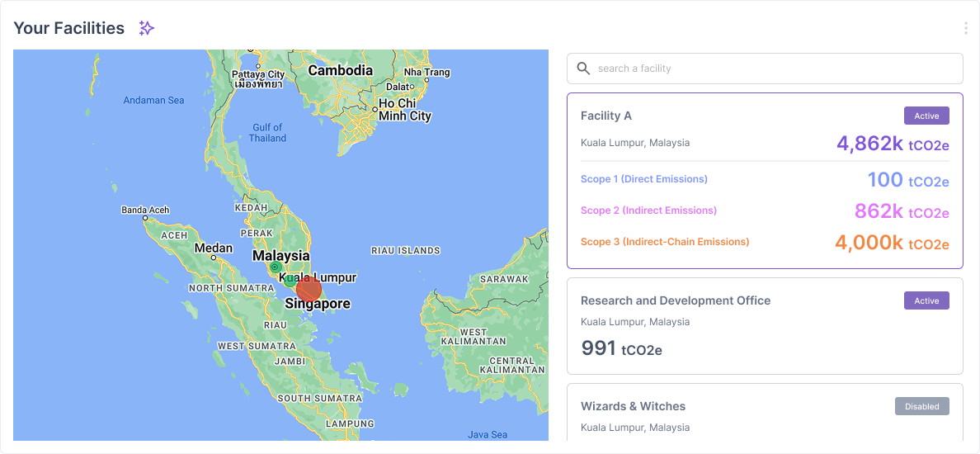Open Scope 1 (Direct Emissions)
This screenshot has height=454, width=980.
pyautogui.click(x=643, y=179)
